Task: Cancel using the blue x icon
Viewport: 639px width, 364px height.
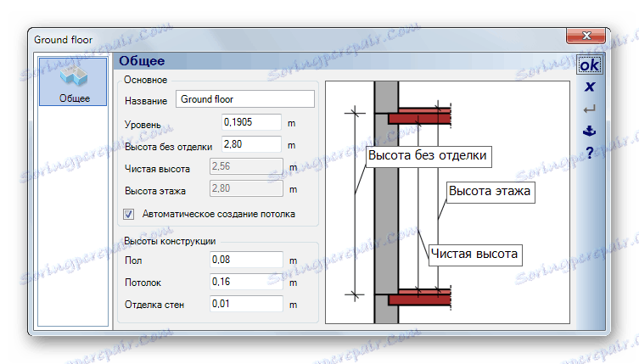Action: coord(589,87)
